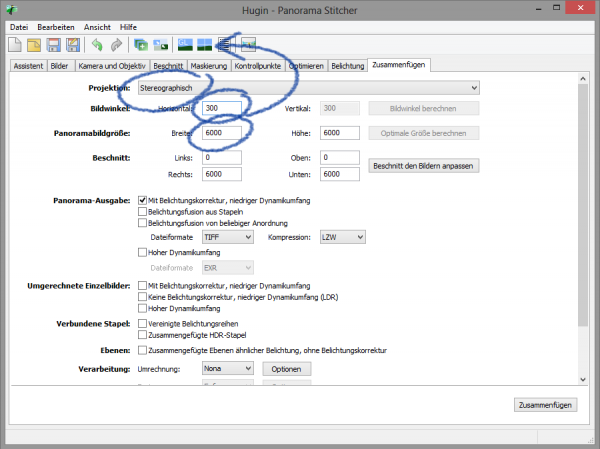Open the Projektion Stereographisch dropdown
This screenshot has height=449, width=600.
pos(308,88)
